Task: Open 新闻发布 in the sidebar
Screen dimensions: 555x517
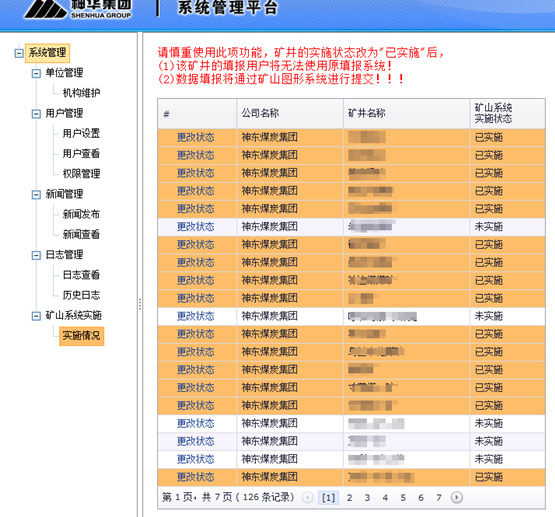Action: click(81, 214)
